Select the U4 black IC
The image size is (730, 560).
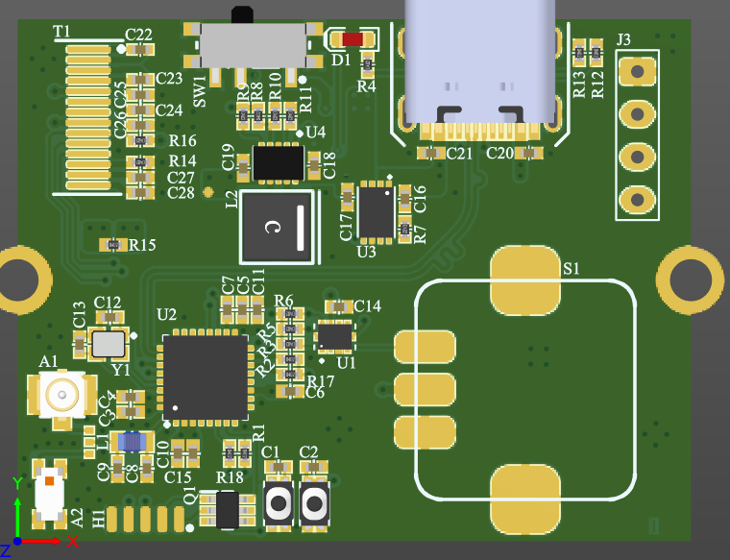click(x=279, y=163)
